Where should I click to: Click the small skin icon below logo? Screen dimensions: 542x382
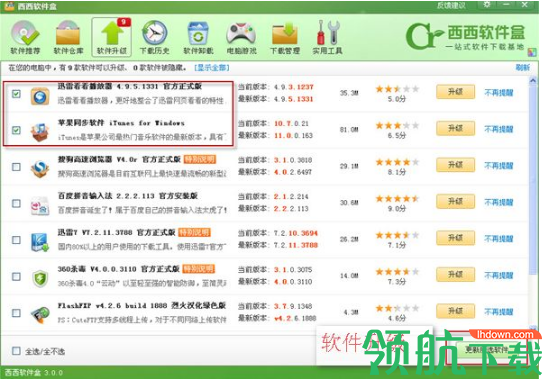[x=532, y=53]
